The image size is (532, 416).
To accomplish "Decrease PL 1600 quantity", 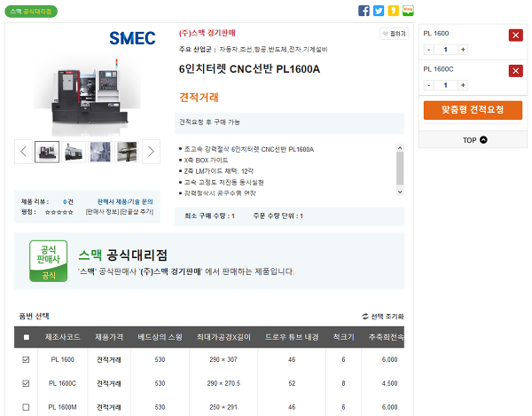I will pyautogui.click(x=429, y=50).
